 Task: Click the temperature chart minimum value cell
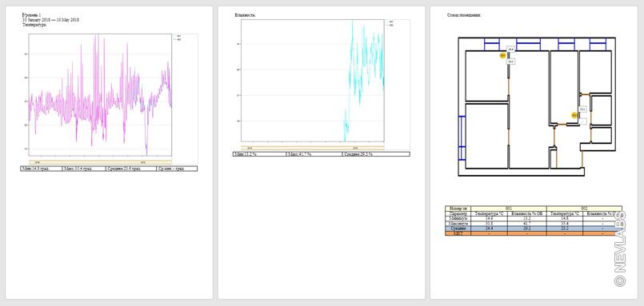42,169
